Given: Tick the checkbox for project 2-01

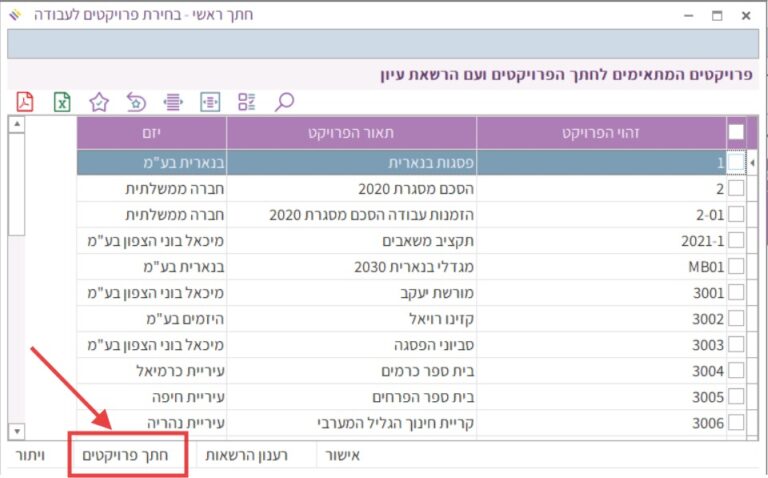Looking at the screenshot, I should coord(736,214).
